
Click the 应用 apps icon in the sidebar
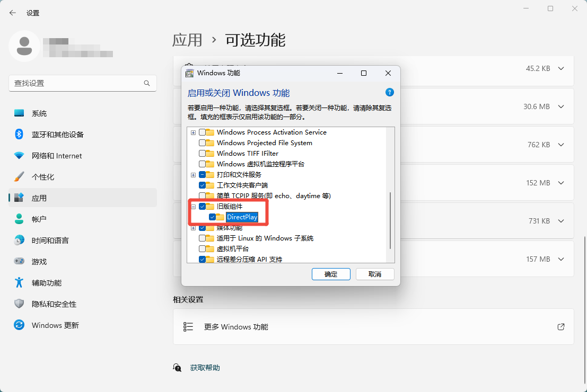pyautogui.click(x=19, y=198)
